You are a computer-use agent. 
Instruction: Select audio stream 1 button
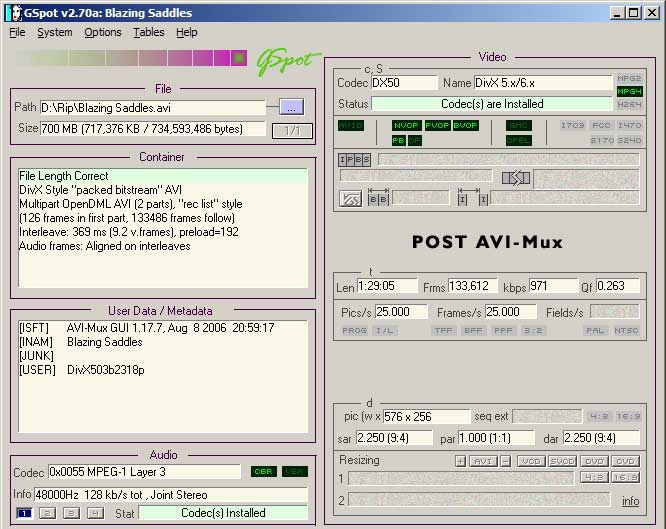[x=24, y=513]
